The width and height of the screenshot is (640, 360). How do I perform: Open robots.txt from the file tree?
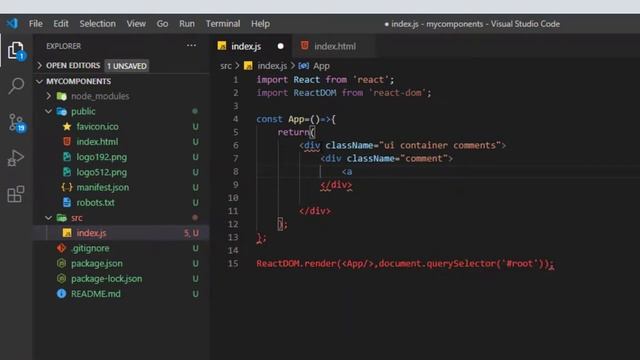tap(96, 202)
